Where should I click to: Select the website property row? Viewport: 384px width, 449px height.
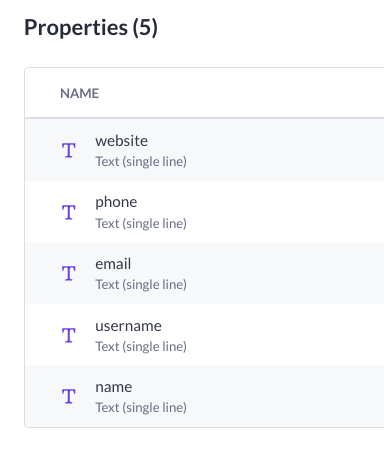point(204,150)
